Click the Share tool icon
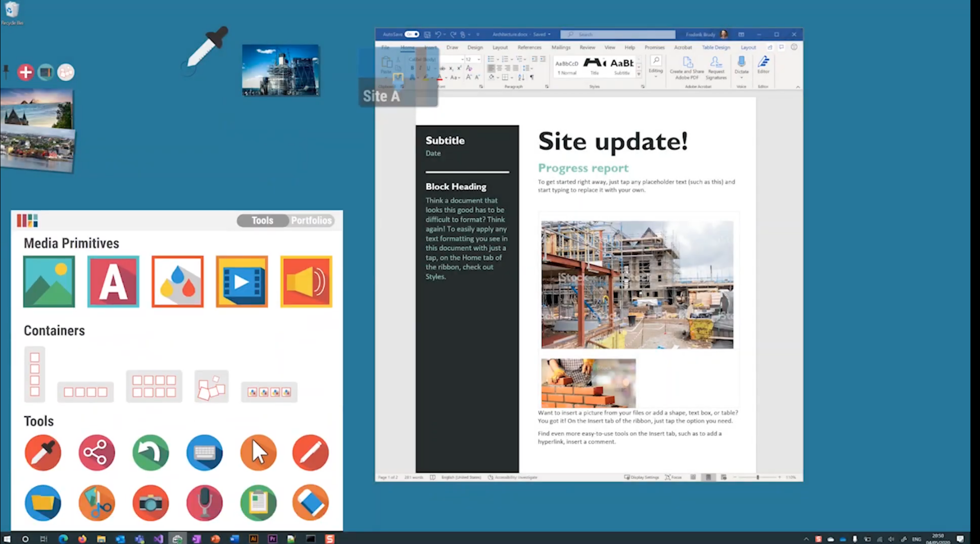This screenshot has width=980, height=544. click(x=96, y=453)
